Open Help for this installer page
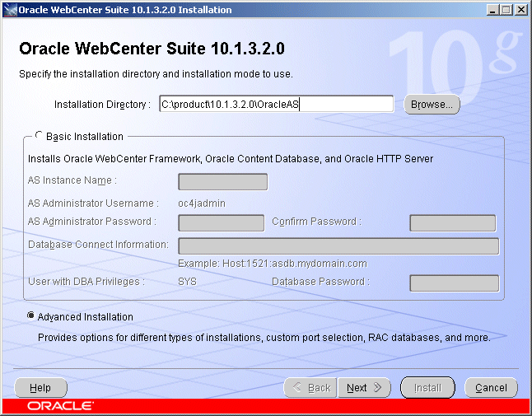The height and width of the screenshot is (416, 532). tap(40, 387)
